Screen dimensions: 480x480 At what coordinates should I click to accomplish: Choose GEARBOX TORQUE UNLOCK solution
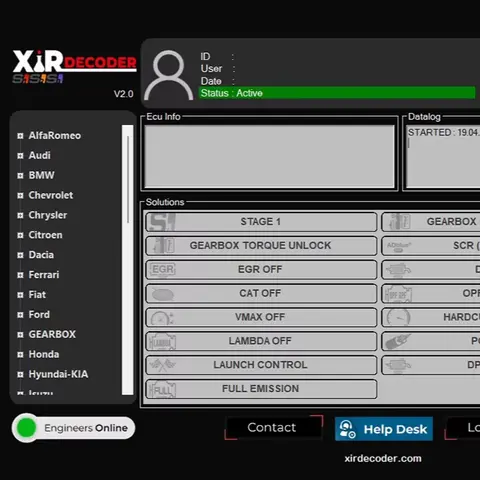[261, 246]
